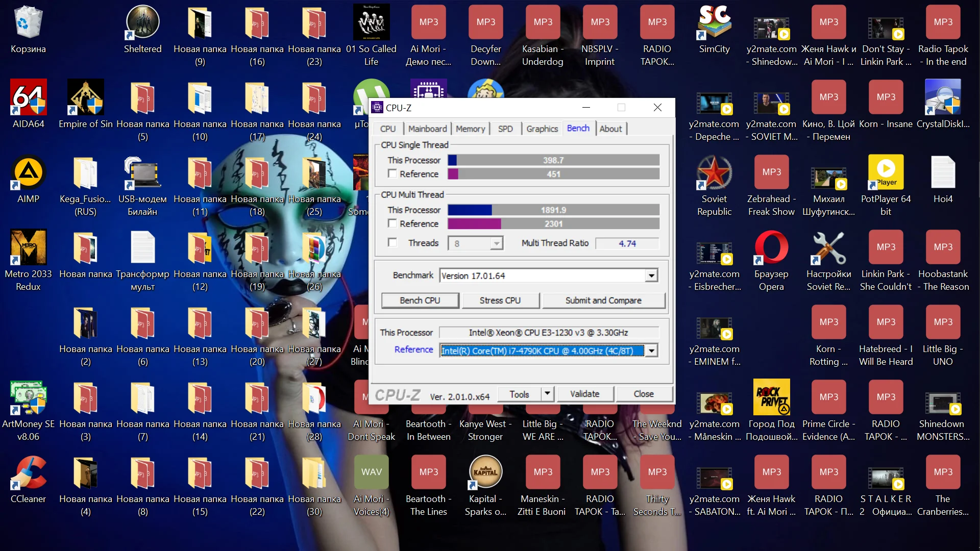The width and height of the screenshot is (980, 551).
Task: Switch to the Memory tab
Action: point(470,129)
